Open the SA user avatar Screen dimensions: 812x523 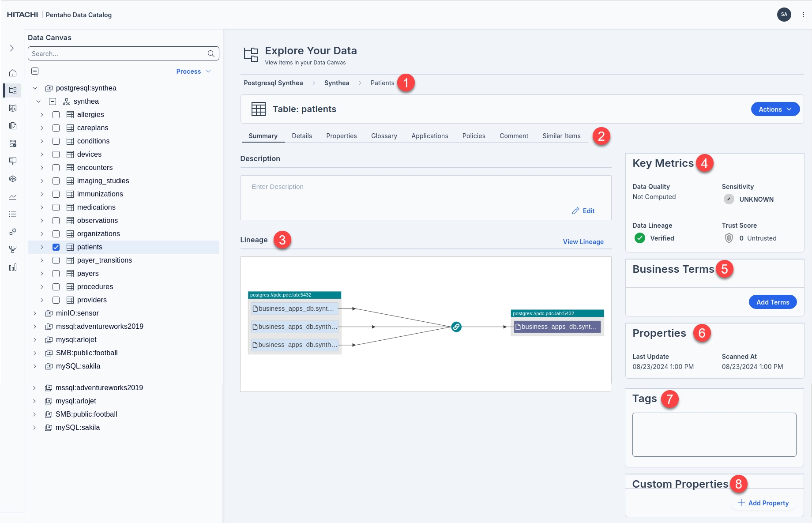point(784,15)
